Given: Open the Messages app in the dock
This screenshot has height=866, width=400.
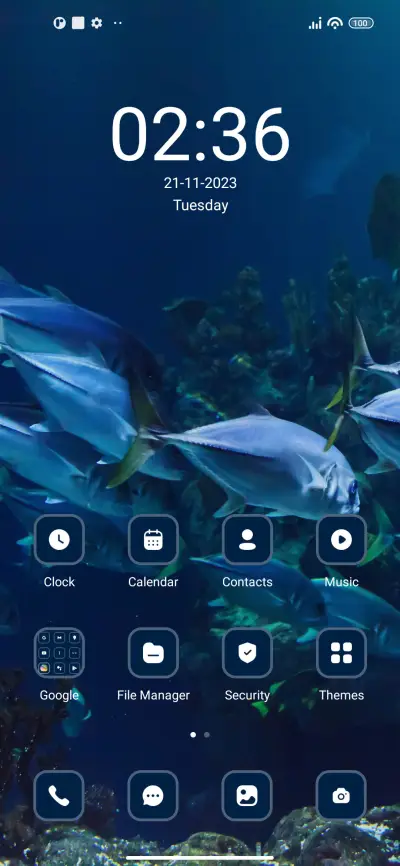Looking at the screenshot, I should coord(153,795).
